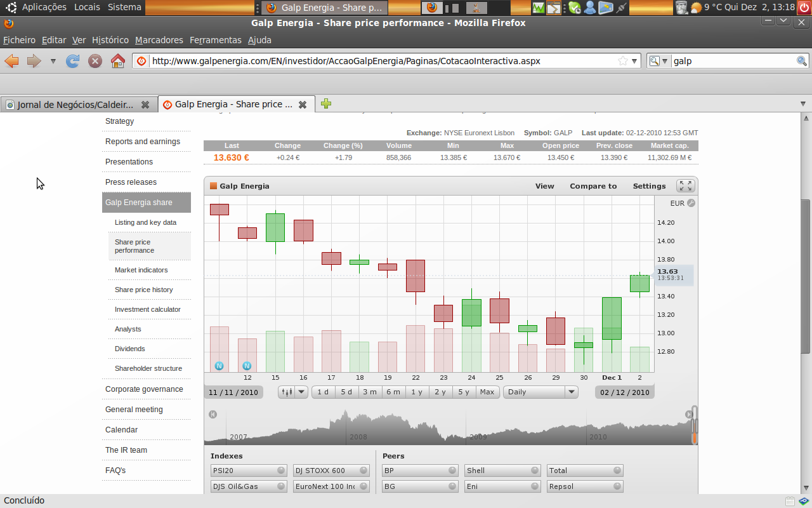Open the Compare to menu

point(593,186)
